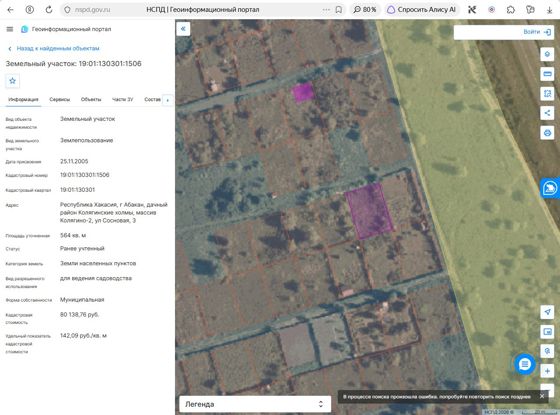The height and width of the screenshot is (415, 560).
Task: Expand the Легенда dropdown
Action: point(255,404)
